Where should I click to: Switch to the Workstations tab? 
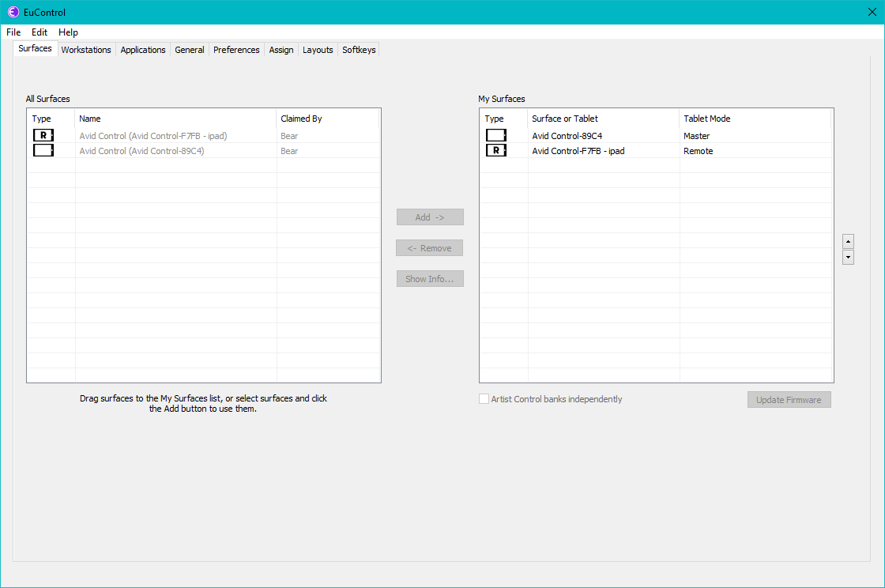coord(86,50)
